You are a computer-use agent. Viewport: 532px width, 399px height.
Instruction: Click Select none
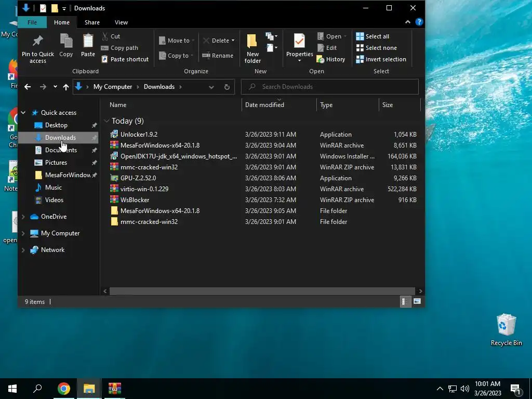tap(376, 48)
